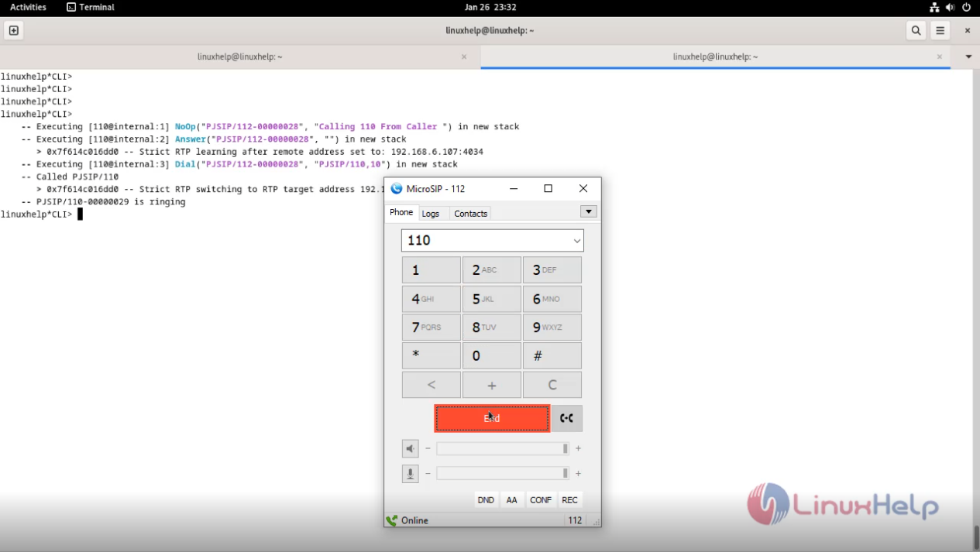Viewport: 980px width, 552px height.
Task: Dial digit 6 MNO on keypad
Action: pyautogui.click(x=552, y=299)
